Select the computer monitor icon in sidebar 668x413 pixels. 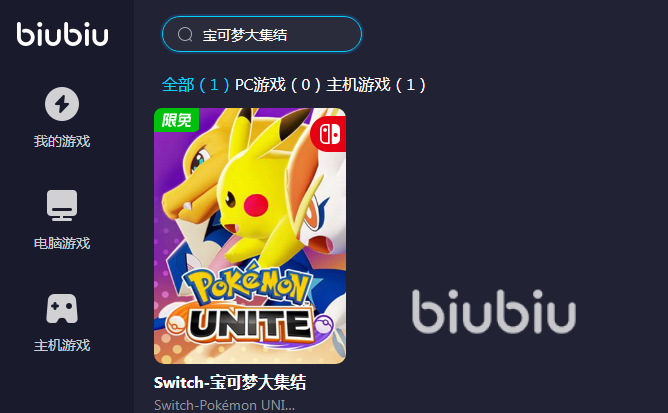pyautogui.click(x=62, y=205)
